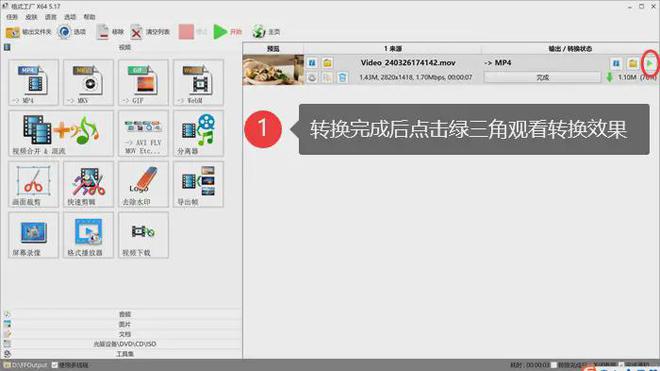Click the trash icon in the task row
The height and width of the screenshot is (371, 660).
pos(342,77)
